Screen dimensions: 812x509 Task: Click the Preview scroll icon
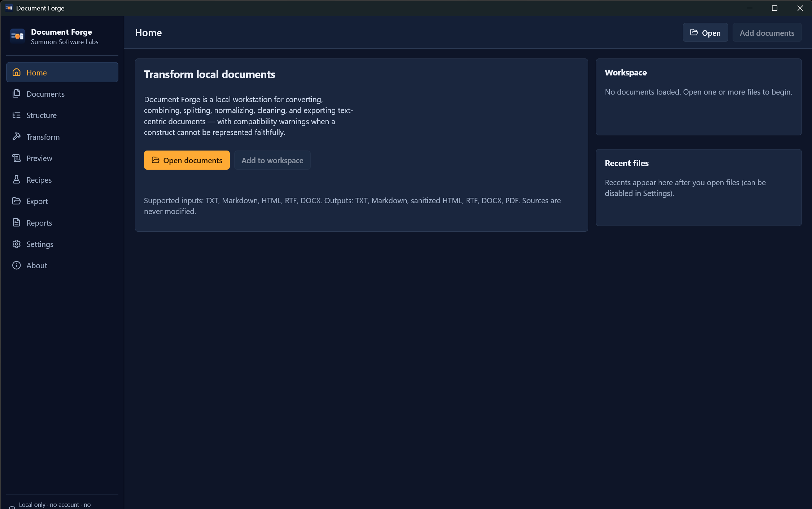16,158
